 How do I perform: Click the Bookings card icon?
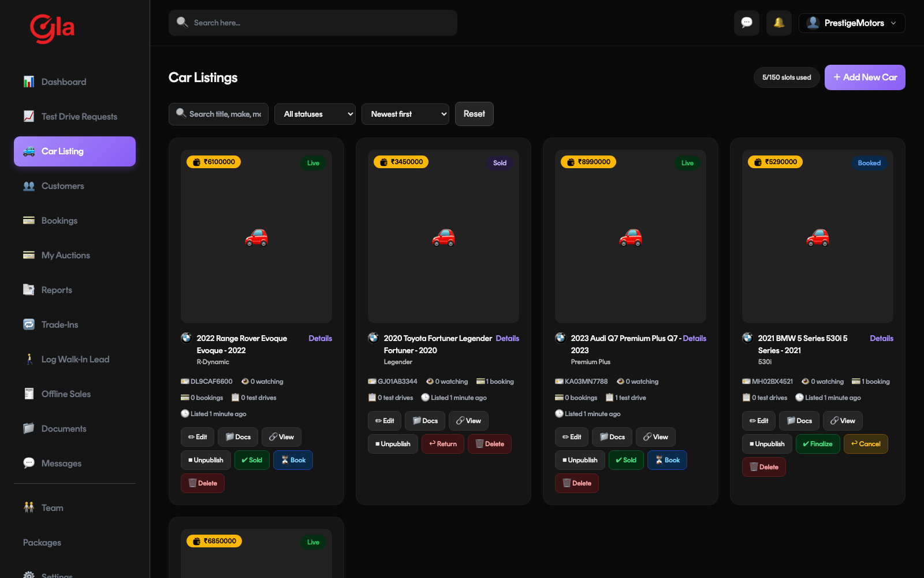29,221
